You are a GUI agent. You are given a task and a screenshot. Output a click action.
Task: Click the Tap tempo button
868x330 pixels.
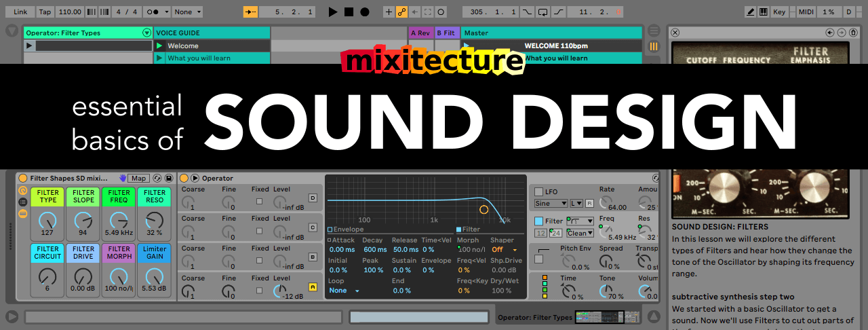[x=45, y=12]
